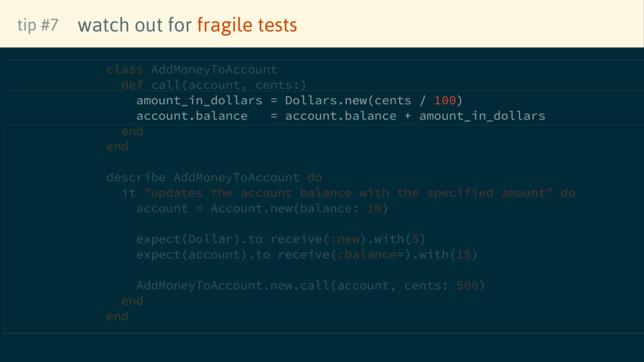This screenshot has height=362, width=644.
Task: Click the red number 100
Action: 445,101
